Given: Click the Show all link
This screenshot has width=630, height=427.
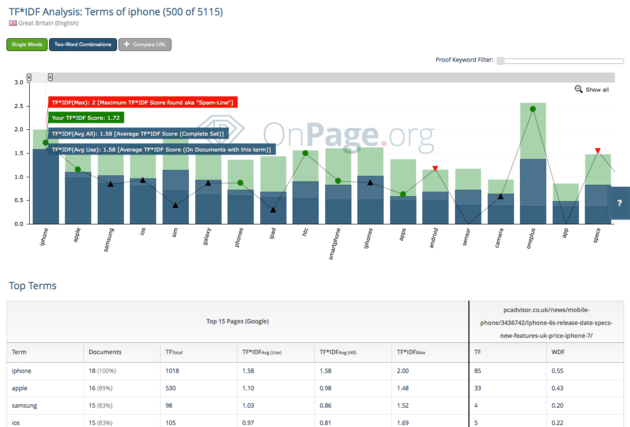Looking at the screenshot, I should pos(597,90).
